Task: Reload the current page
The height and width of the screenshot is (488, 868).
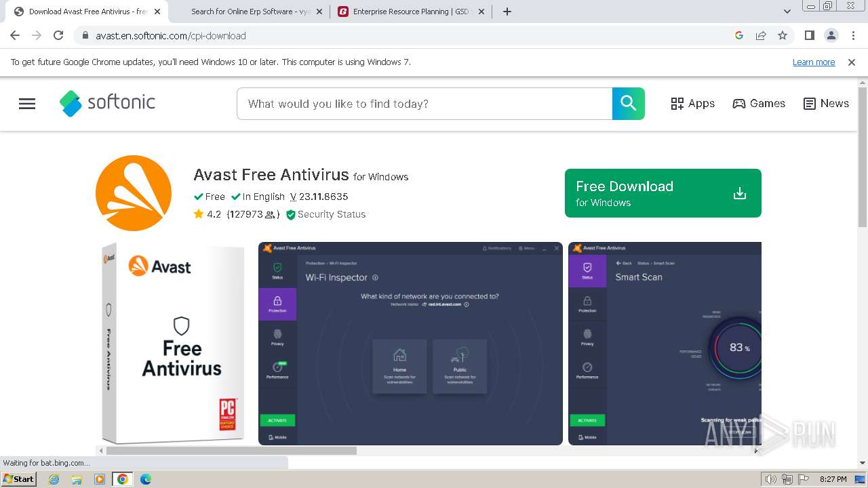Action: click(x=58, y=36)
